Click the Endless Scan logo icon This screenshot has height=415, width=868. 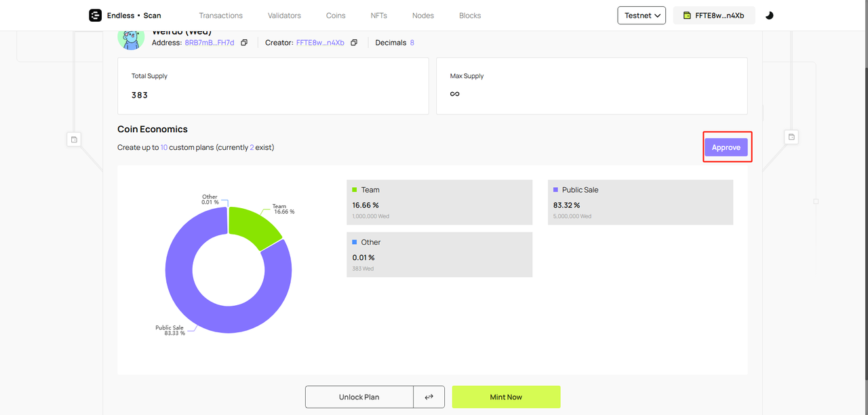(x=95, y=16)
